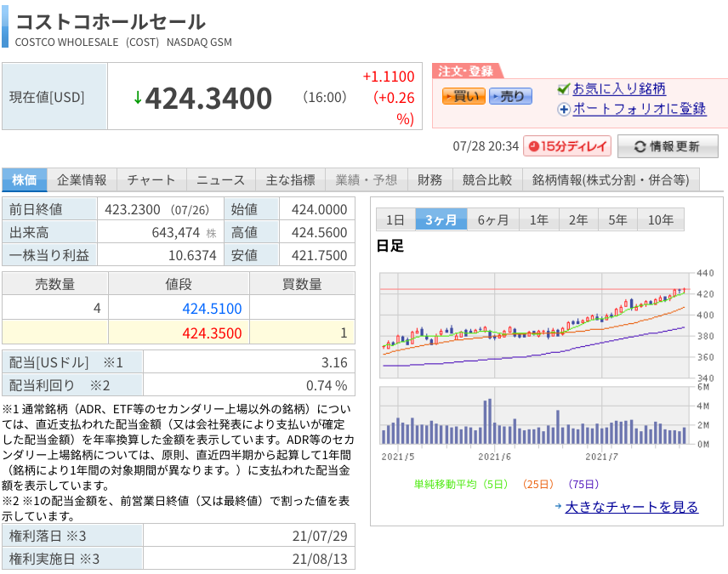
Task: Open the お気に入り銘柄 favorites link
Action: pos(619,88)
